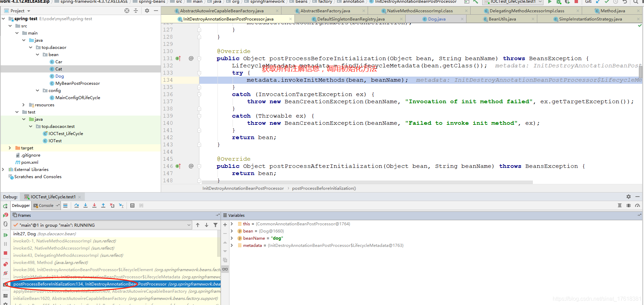Viewport: 644px width, 305px height.
Task: Open run configuration dropdown IOCTest_LifeCycle.test1
Action: click(513, 2)
